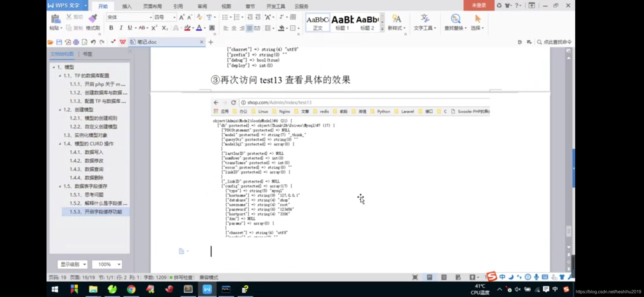Open the 审阅 ribbon tab
Viewport: 644px width, 297px height.
click(202, 6)
